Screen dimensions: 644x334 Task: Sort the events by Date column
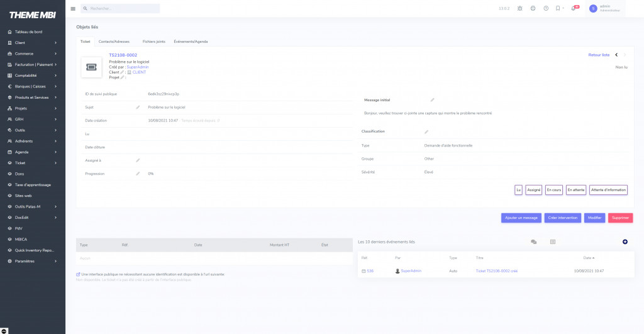click(589, 258)
